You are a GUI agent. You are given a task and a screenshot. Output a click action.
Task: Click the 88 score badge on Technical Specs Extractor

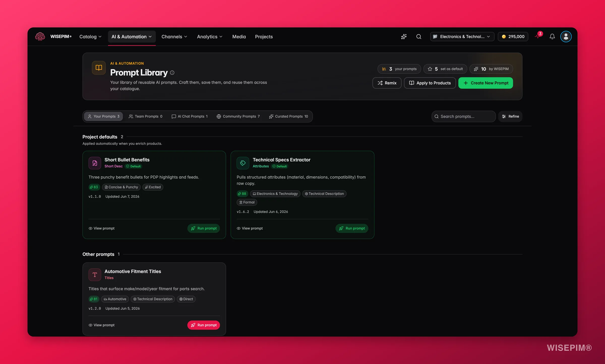coord(242,194)
